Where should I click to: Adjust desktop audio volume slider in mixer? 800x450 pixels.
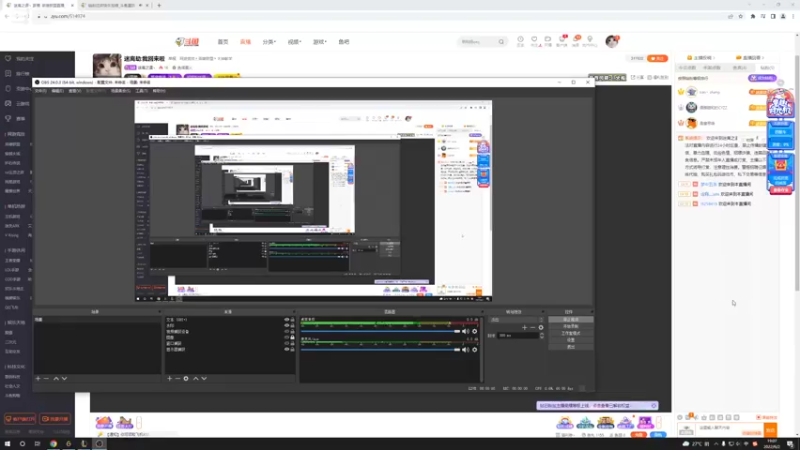click(381, 331)
